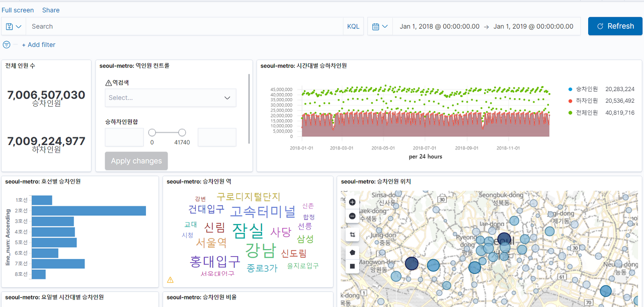Select 신림 in the tag cloud
The image size is (644, 307).
point(215,227)
